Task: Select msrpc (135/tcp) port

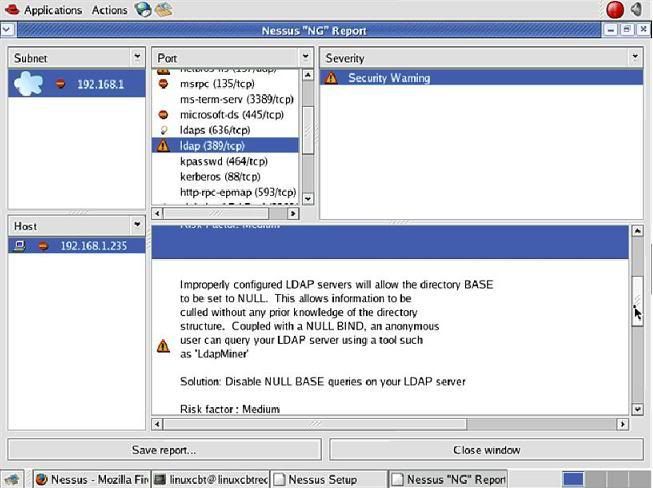Action: point(225,84)
